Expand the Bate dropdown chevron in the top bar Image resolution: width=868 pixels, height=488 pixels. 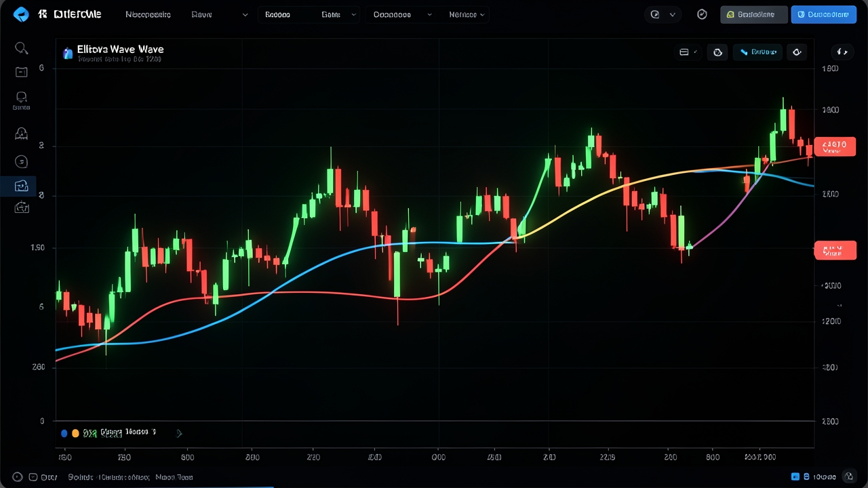(x=354, y=15)
